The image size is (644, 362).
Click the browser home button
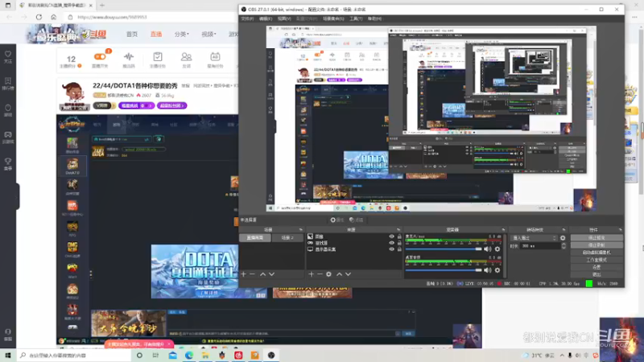[x=53, y=17]
